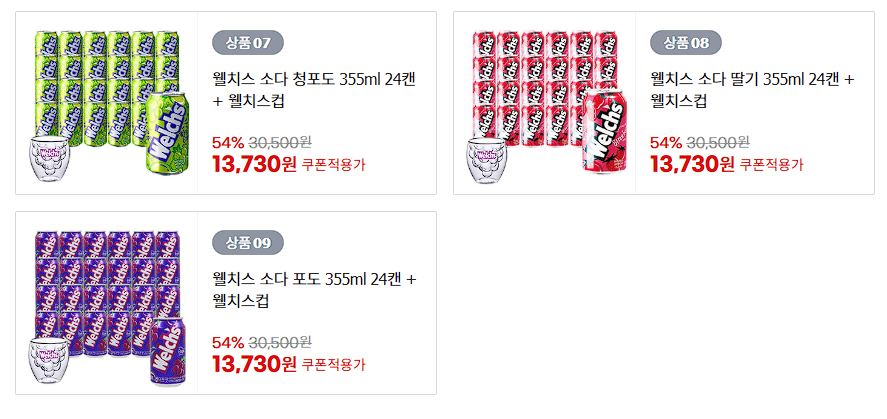This screenshot has height=419, width=887.
Task: Open the strawberry Welch's product image
Action: tap(545, 103)
